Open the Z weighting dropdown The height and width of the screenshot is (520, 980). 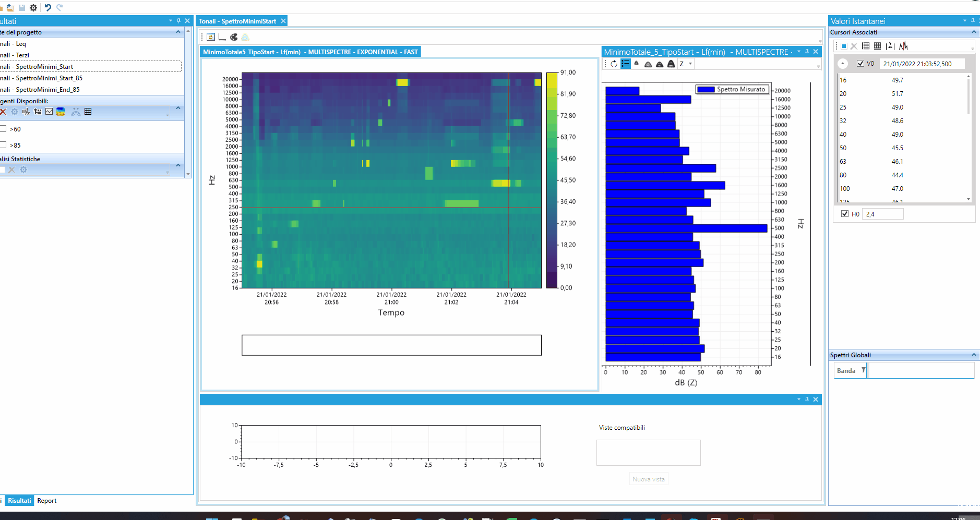(x=690, y=64)
